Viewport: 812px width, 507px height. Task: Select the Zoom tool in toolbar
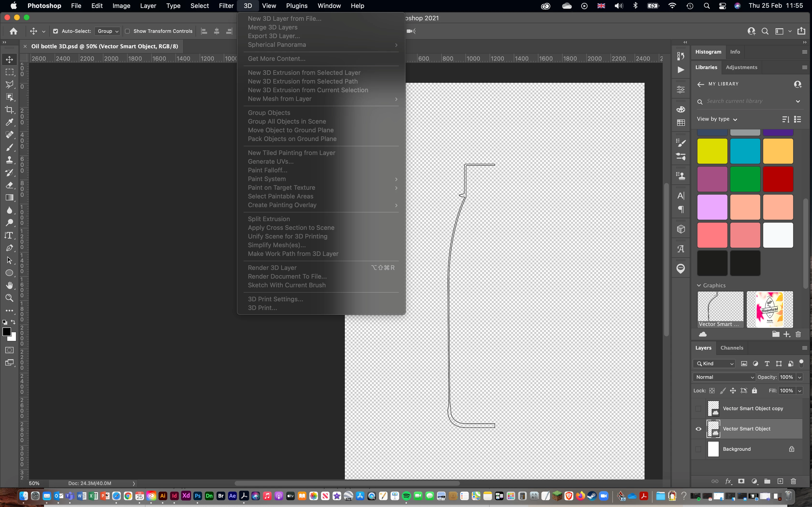coord(9,298)
